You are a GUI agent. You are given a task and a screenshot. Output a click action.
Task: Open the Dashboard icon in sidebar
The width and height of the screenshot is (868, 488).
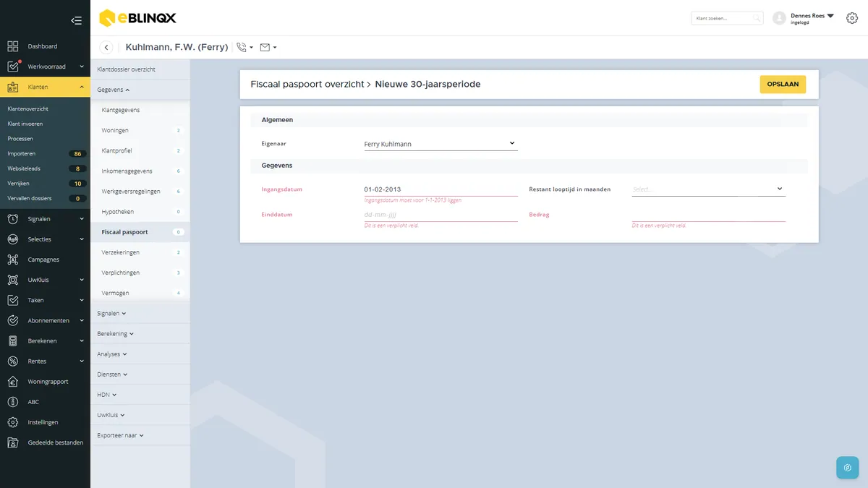tap(13, 46)
